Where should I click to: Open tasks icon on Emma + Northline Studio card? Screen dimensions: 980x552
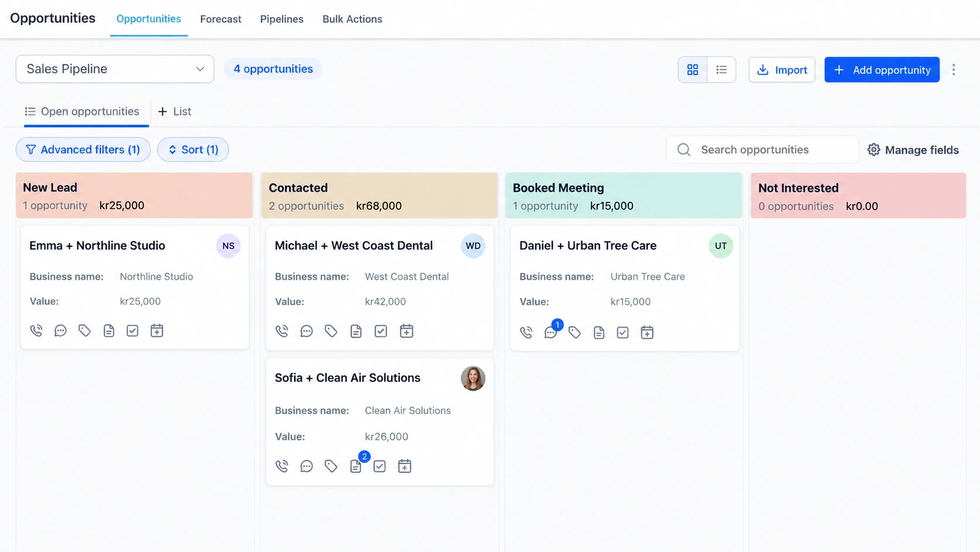tap(132, 331)
